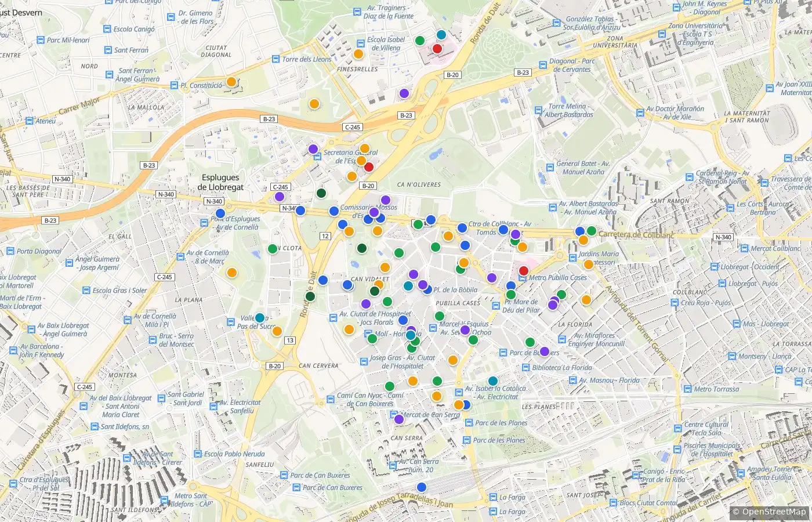
Task: Click the Pl. Constitució bus stop icon
Action: click(x=175, y=85)
